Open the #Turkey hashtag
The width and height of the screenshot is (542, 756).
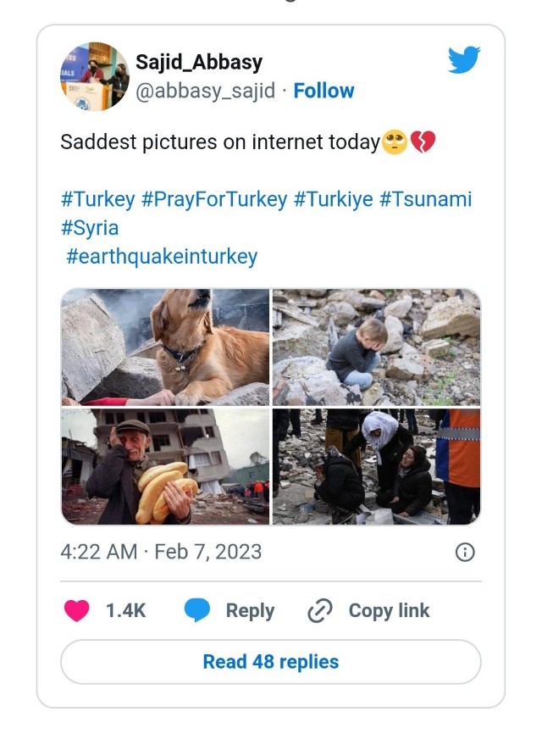tap(97, 199)
